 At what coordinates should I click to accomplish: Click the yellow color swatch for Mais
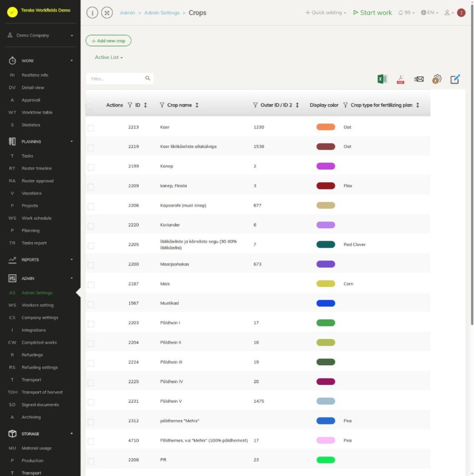coord(326,284)
